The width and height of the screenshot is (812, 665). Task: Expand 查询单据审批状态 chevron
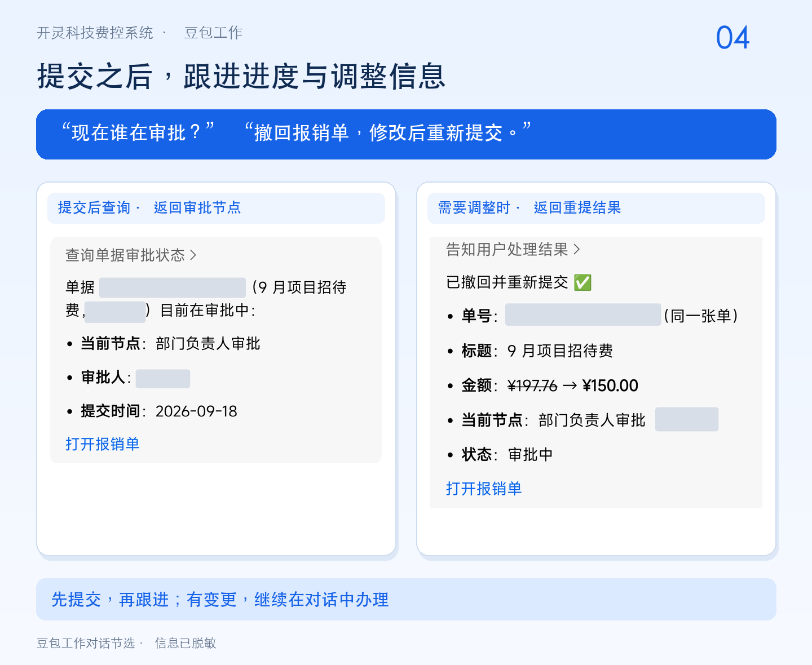click(193, 255)
